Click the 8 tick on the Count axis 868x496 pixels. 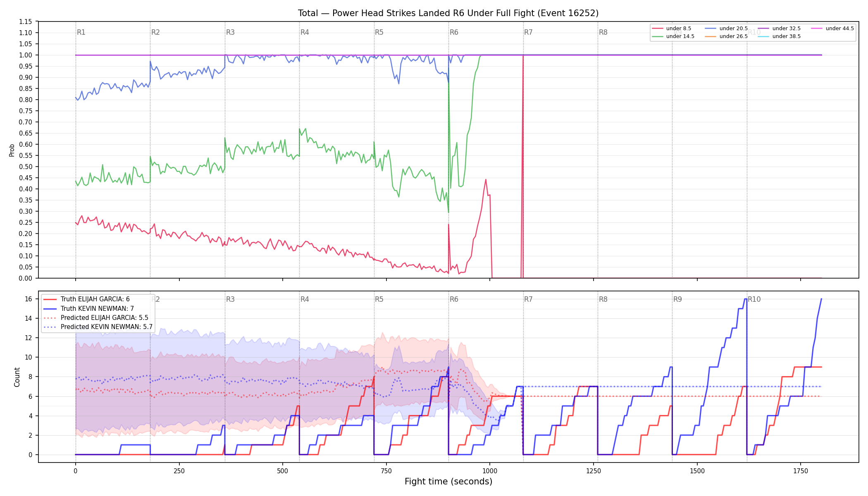pyautogui.click(x=30, y=377)
